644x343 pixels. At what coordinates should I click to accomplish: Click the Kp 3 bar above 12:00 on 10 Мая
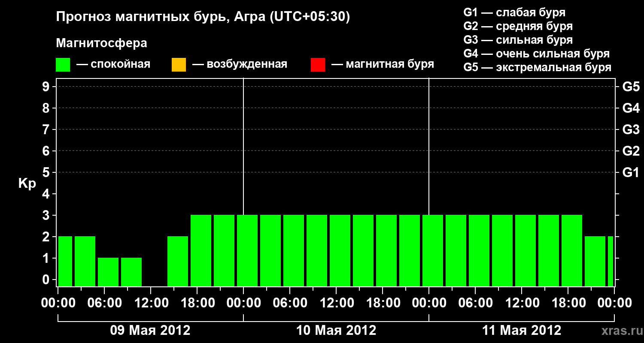pyautogui.click(x=340, y=250)
